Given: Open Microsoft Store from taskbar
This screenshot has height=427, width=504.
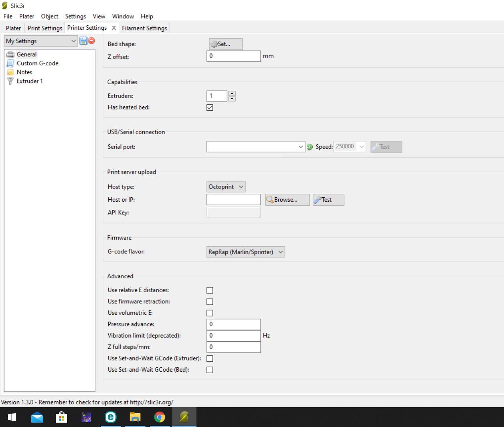Looking at the screenshot, I should [62, 417].
